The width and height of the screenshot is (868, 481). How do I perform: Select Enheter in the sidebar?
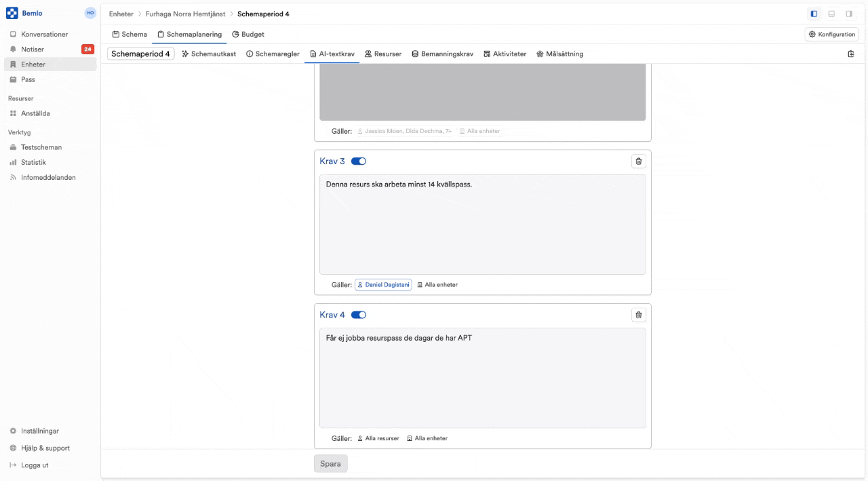(50, 64)
